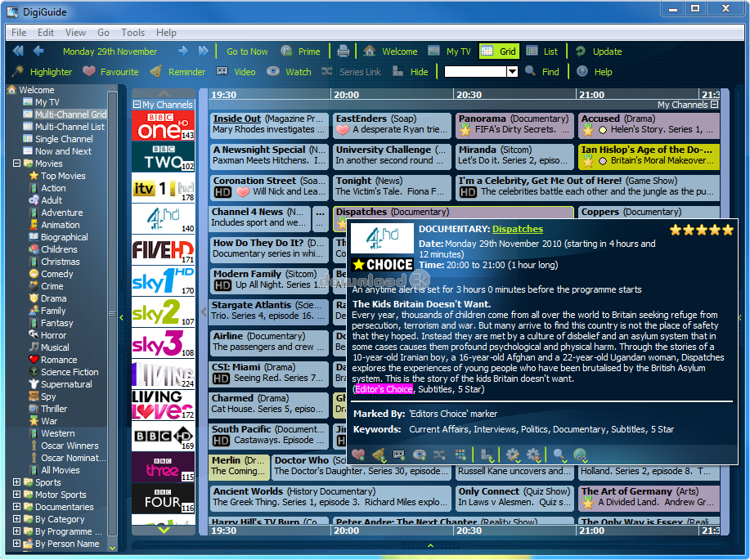Click the search input field
This screenshot has width=750, height=560.
[x=475, y=72]
